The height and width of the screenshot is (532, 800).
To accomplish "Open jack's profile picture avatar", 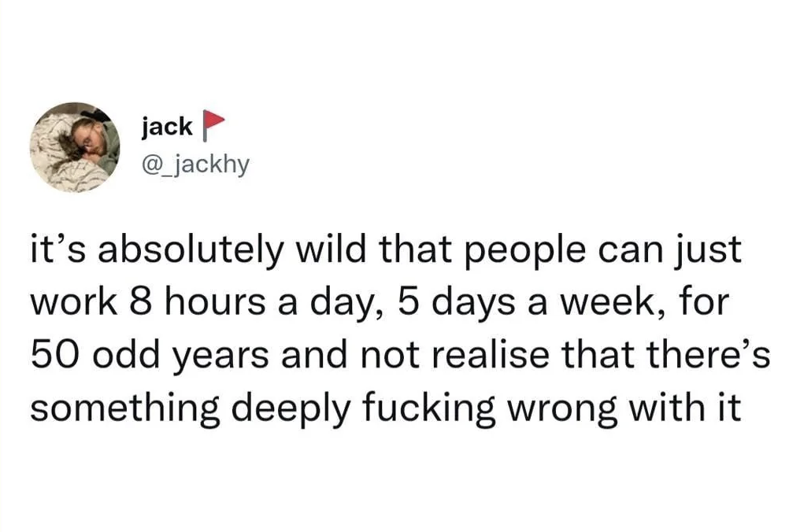I will (x=75, y=147).
